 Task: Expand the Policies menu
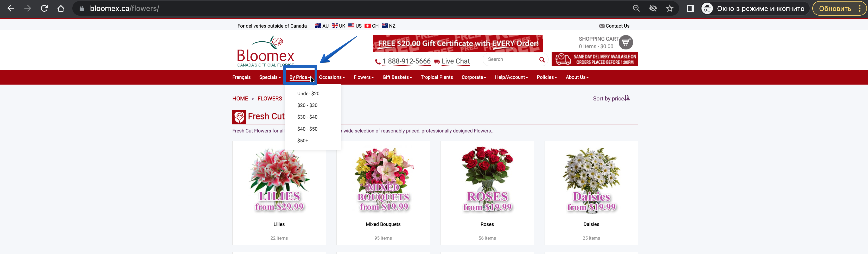click(547, 77)
